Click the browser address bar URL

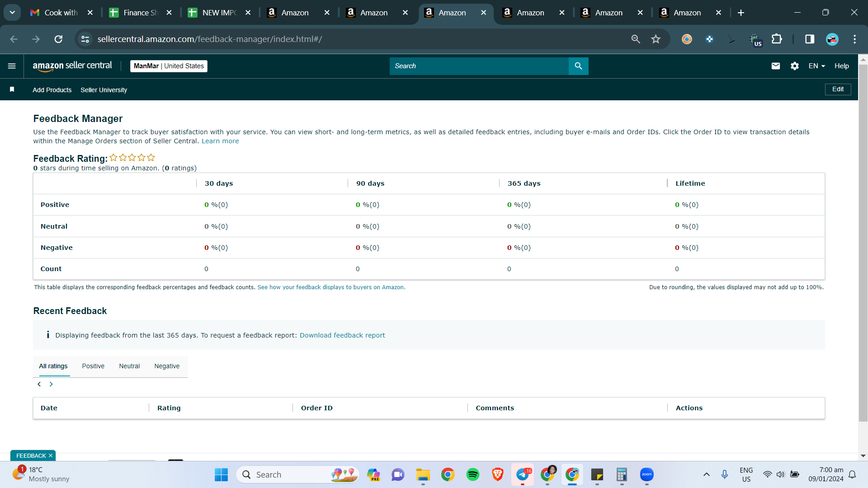[210, 39]
